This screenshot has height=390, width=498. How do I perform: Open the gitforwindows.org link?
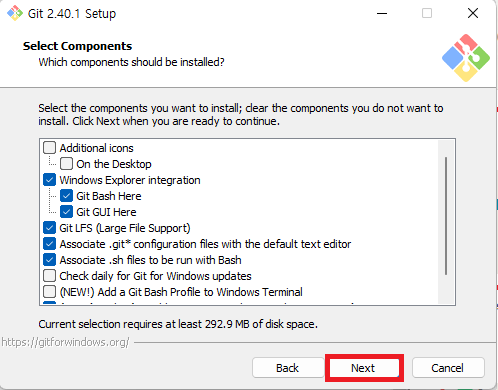[65, 342]
